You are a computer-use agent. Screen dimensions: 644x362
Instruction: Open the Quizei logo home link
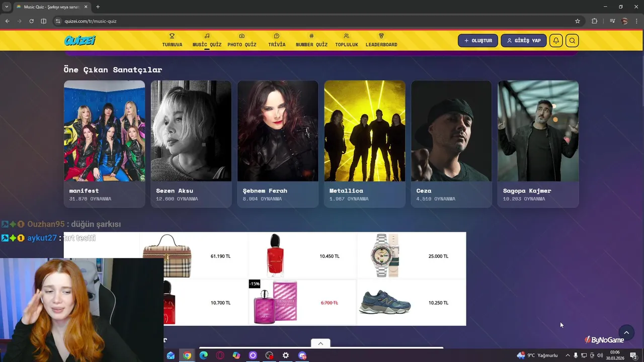pos(79,41)
